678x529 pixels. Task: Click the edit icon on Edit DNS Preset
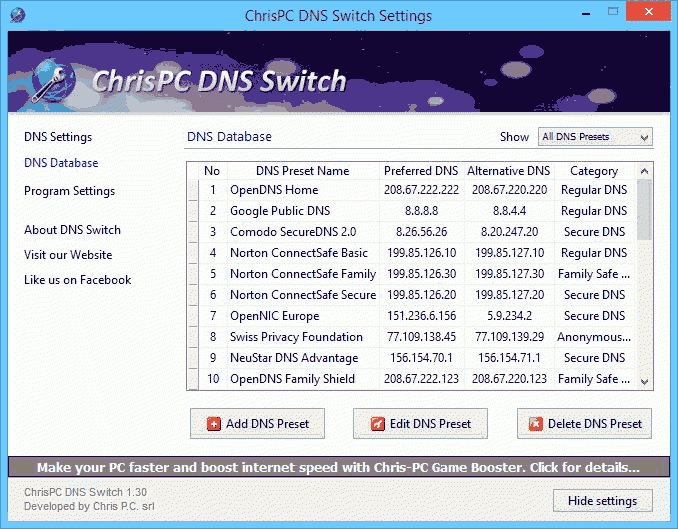tap(377, 424)
